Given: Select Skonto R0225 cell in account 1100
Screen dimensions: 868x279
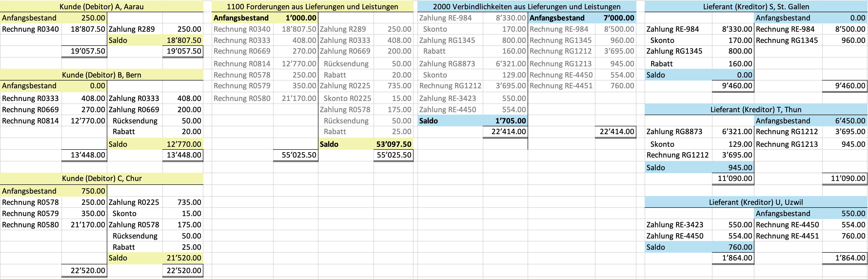Looking at the screenshot, I should pyautogui.click(x=347, y=98).
